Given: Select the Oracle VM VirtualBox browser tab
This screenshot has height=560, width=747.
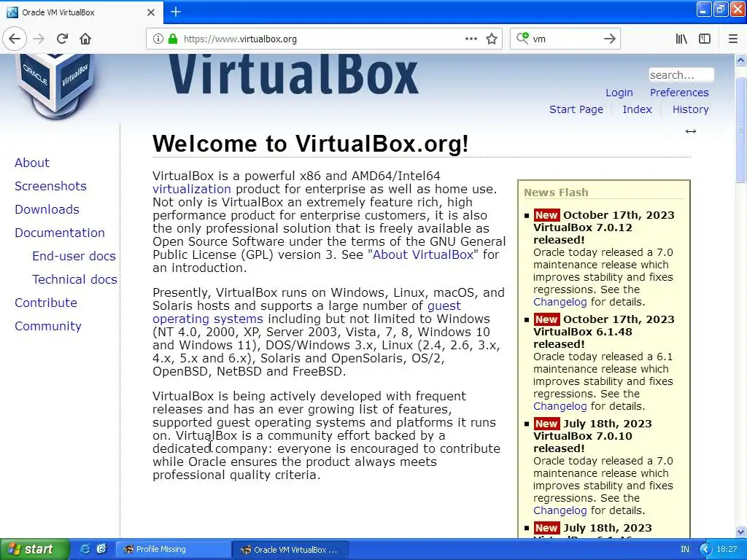Looking at the screenshot, I should (82, 12).
